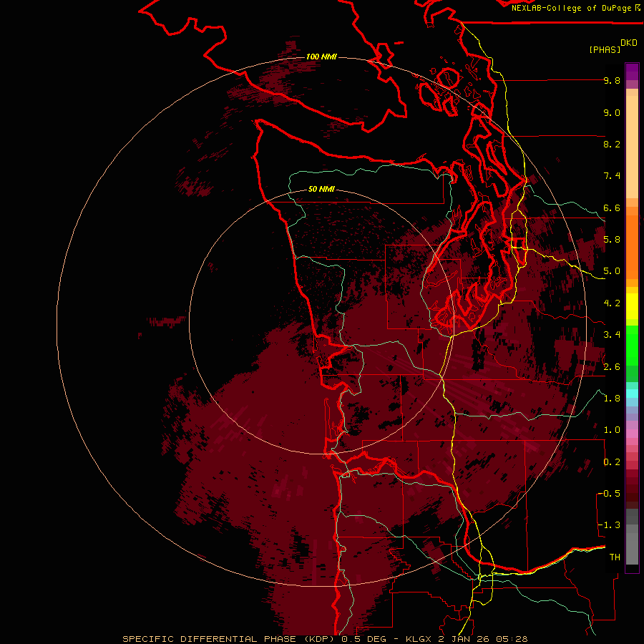Viewport: 644px width, 644px height.
Task: Select the 1.0 value on the color scale
Action: tap(612, 430)
